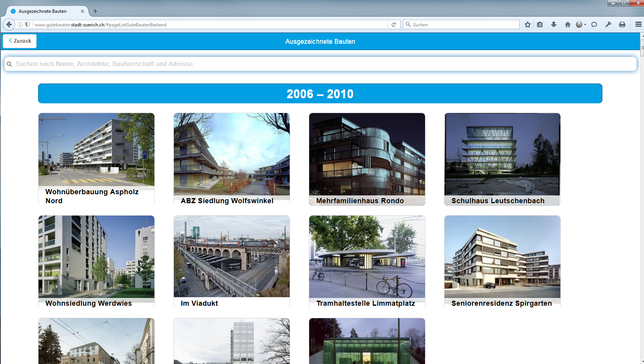Click the browser back arrow button

[9, 24]
